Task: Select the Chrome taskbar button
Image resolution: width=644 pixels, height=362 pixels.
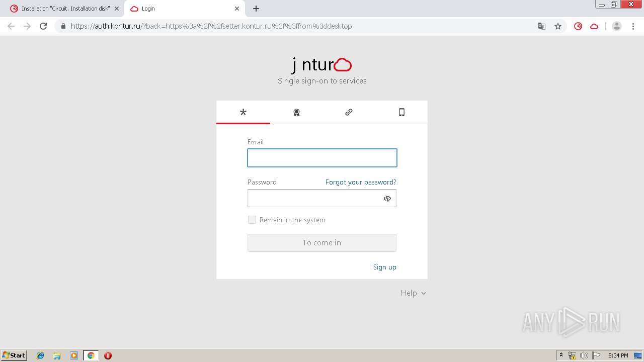Action: (x=91, y=355)
